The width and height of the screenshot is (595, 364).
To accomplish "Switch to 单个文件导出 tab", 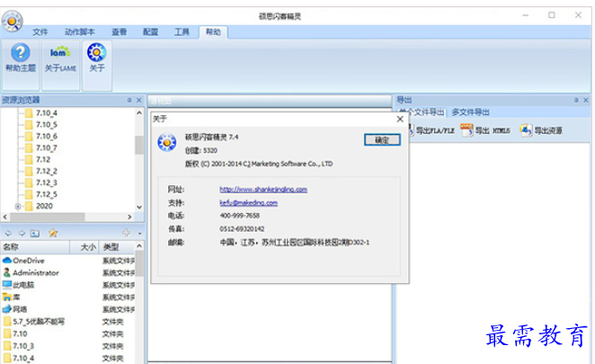I will pyautogui.click(x=422, y=112).
